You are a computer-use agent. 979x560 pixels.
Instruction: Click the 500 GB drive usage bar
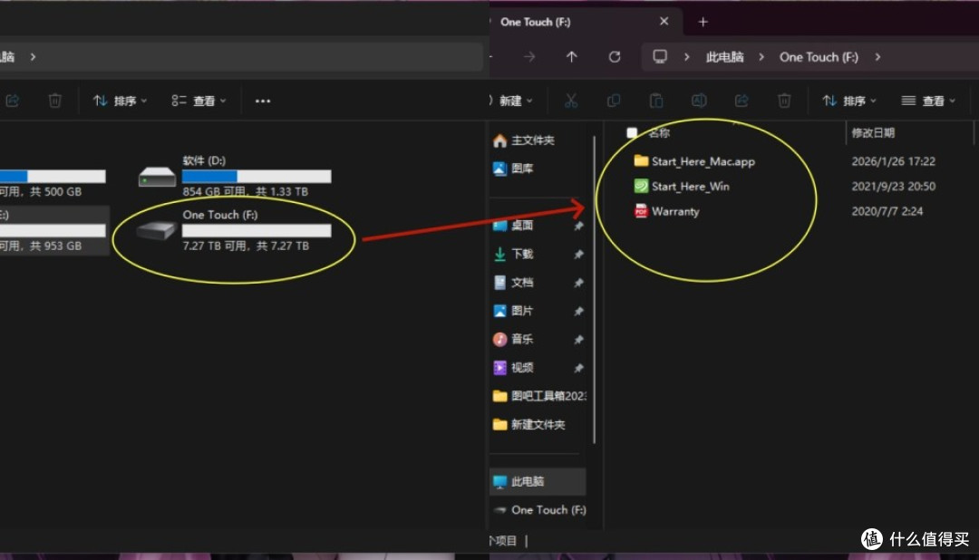[x=53, y=177]
